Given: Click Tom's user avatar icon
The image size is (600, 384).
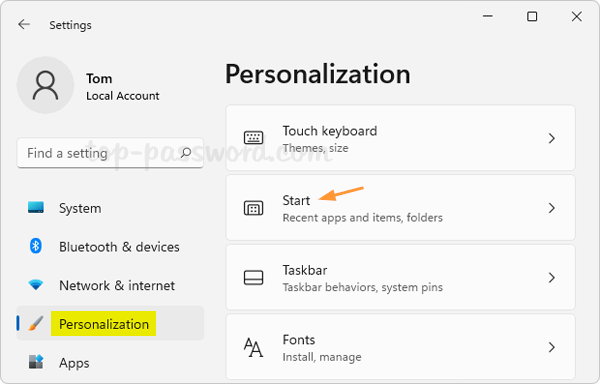Looking at the screenshot, I should (x=45, y=85).
